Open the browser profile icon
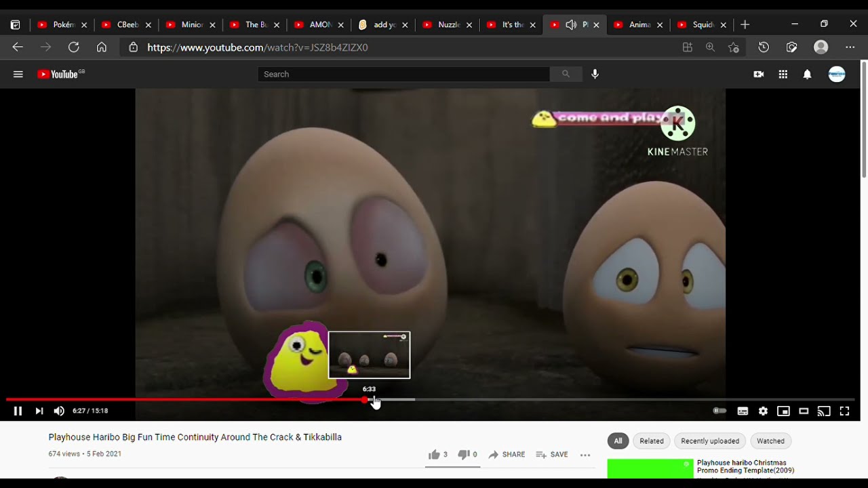 (x=821, y=47)
